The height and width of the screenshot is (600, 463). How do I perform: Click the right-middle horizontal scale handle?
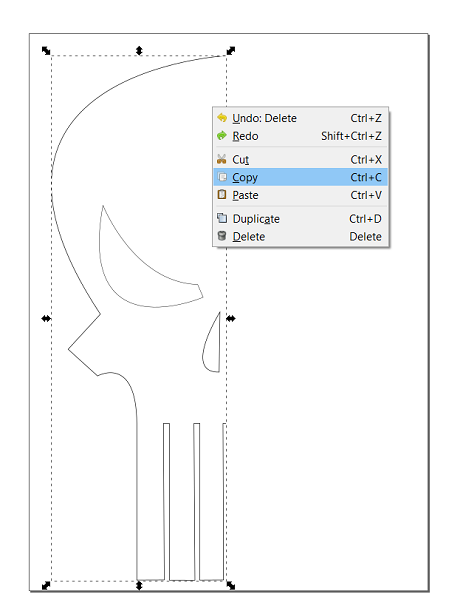(x=231, y=318)
